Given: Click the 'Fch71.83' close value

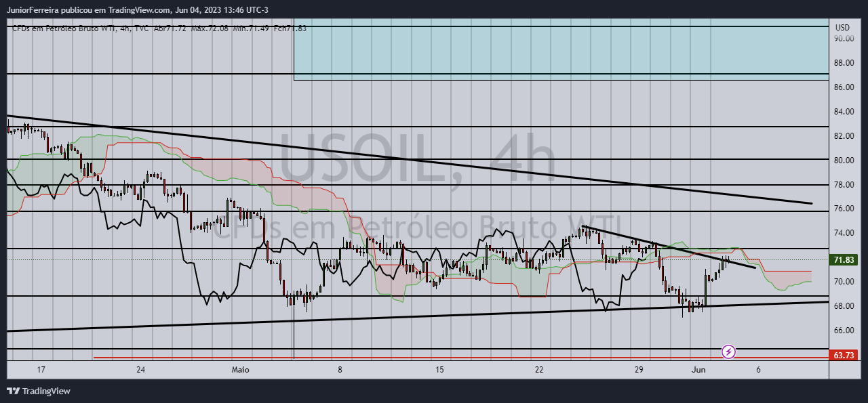Looking at the screenshot, I should (x=290, y=28).
